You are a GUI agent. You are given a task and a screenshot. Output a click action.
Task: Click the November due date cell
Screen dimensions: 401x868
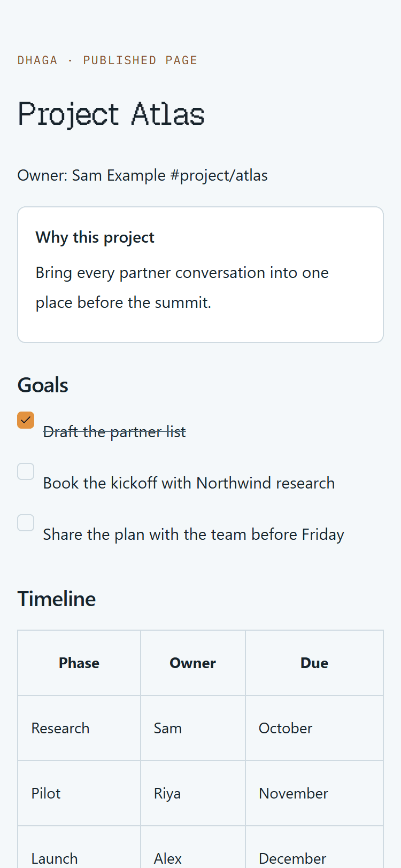pos(314,793)
